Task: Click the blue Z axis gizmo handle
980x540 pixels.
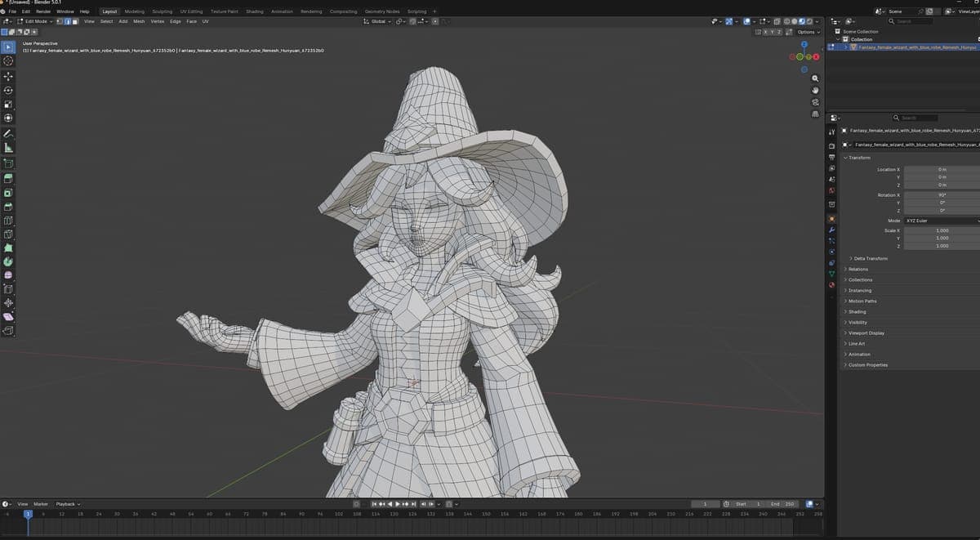Action: pos(804,44)
